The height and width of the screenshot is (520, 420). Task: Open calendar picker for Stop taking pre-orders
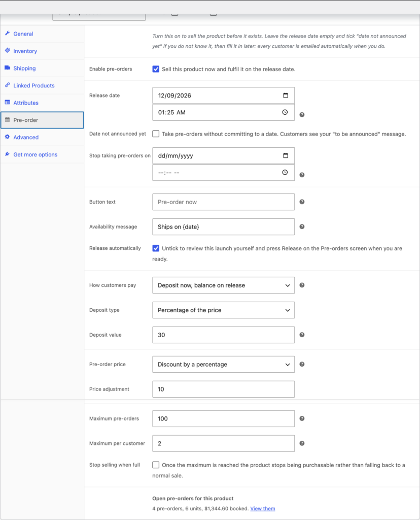point(286,155)
